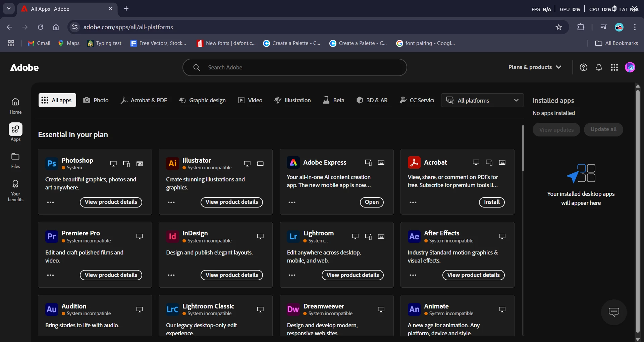Screen dimensions: 644x342
Task: Open Adobe Express more options ellipsis
Action: [x=292, y=202]
